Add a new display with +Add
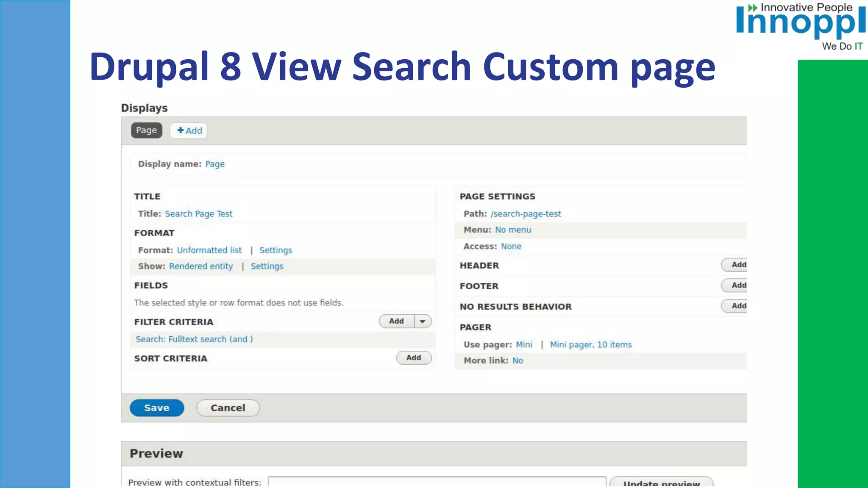 pyautogui.click(x=189, y=130)
